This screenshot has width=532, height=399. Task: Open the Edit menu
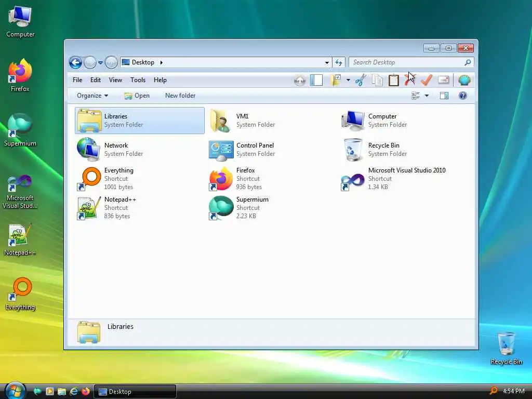[x=96, y=80]
